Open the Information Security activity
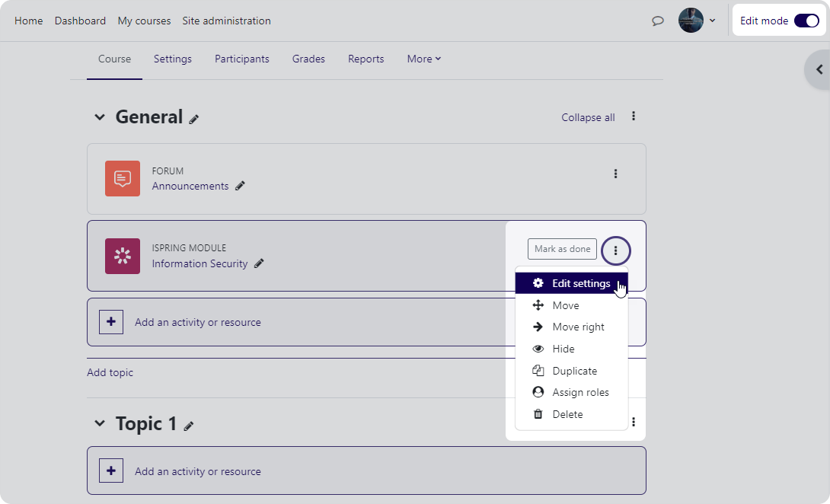 (200, 263)
